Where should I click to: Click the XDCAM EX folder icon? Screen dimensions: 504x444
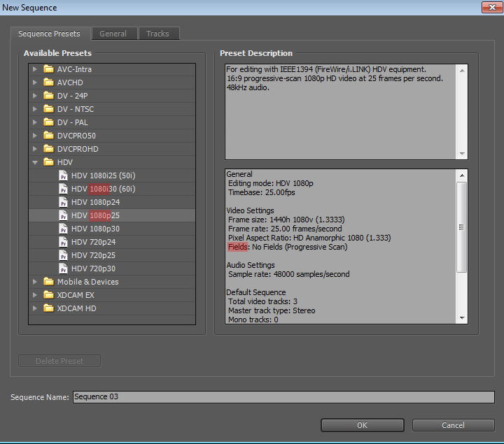coord(48,295)
